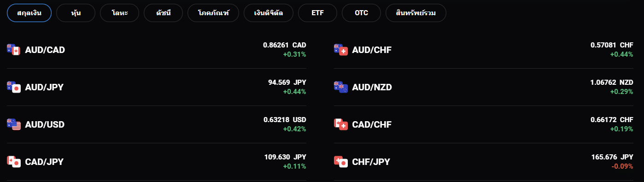Click the CAD/JPY flag pair icon
The image size is (644, 182).
point(14,161)
